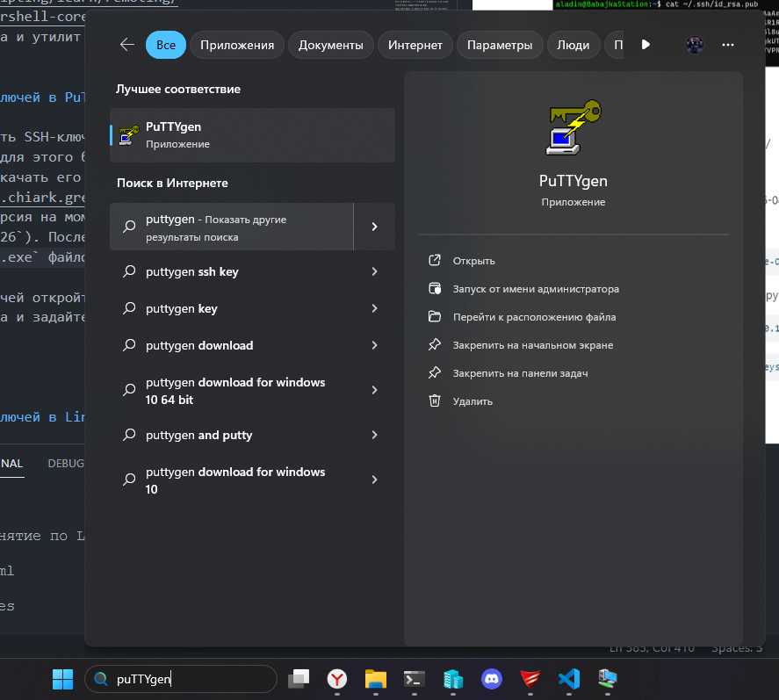Expand the 'puttygen ssh key' suggestion arrow
Viewport: 779px width, 700px height.
click(x=375, y=272)
